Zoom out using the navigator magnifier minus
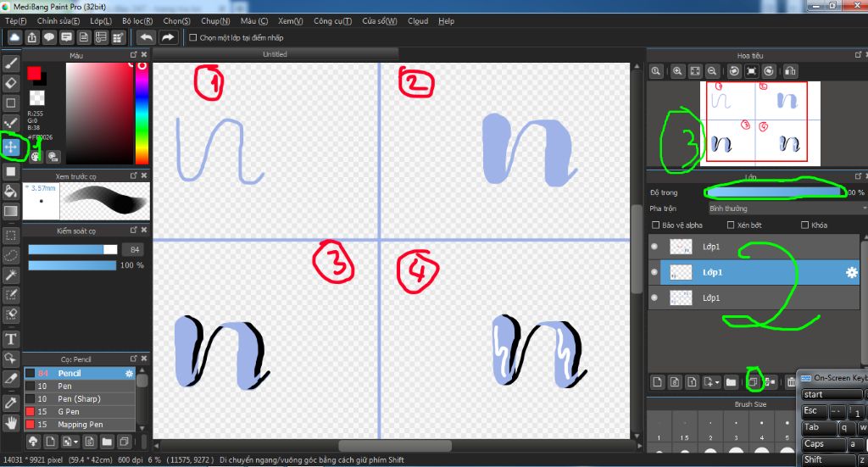Viewport: 868px width, 467px height. click(712, 71)
